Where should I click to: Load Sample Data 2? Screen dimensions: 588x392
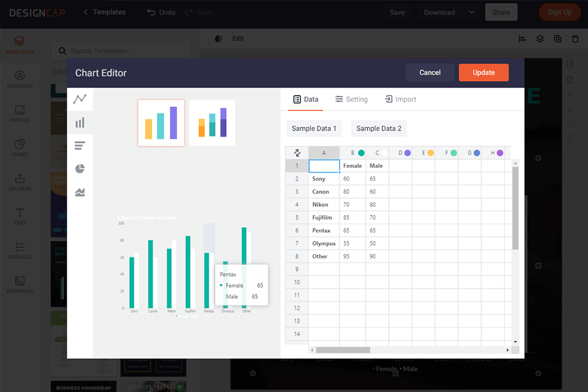[x=379, y=128]
